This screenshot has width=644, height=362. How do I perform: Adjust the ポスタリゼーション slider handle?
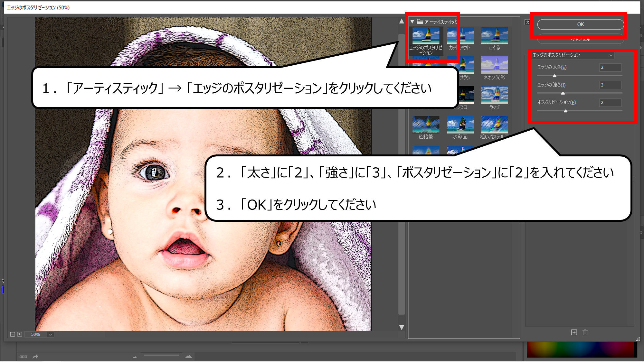[565, 111]
